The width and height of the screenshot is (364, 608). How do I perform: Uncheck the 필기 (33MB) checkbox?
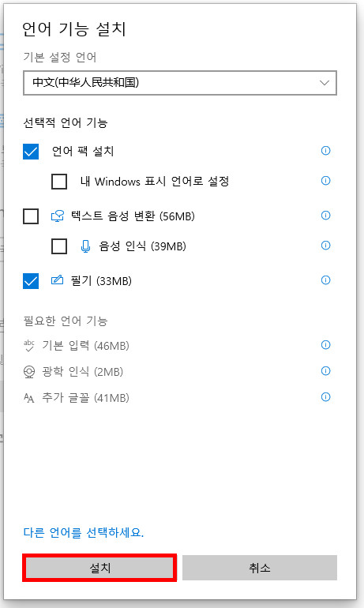coord(31,281)
